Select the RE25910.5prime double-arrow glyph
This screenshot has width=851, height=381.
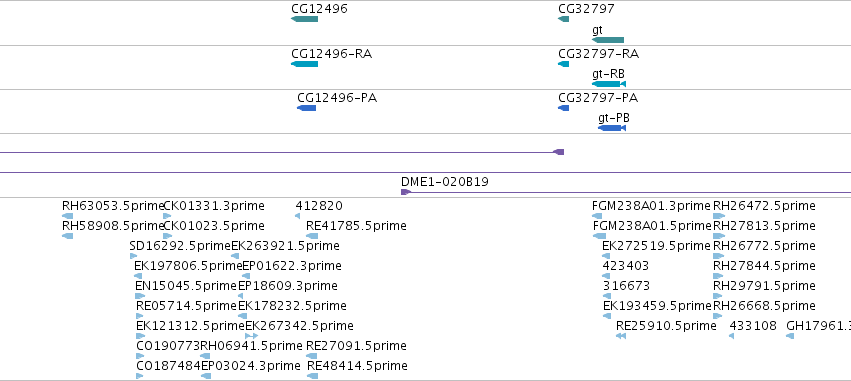(x=621, y=336)
